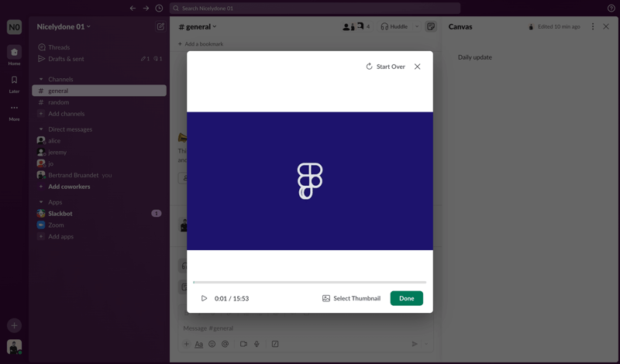Click the add workspace plus button
This screenshot has width=620, height=364.
14,325
